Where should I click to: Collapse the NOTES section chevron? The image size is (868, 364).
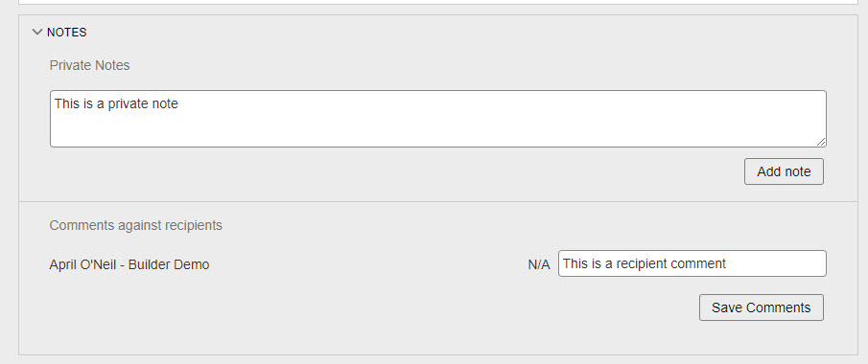37,32
